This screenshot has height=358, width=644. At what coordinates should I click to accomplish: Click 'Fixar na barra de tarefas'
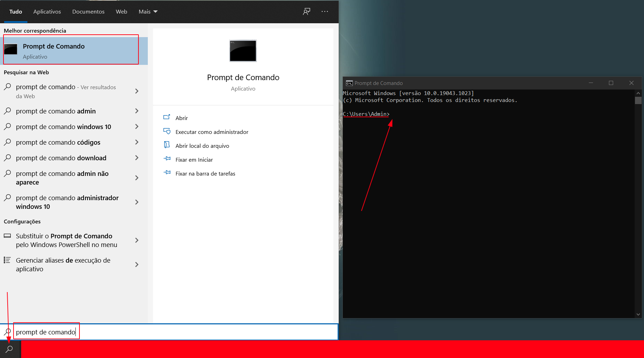[x=205, y=173]
